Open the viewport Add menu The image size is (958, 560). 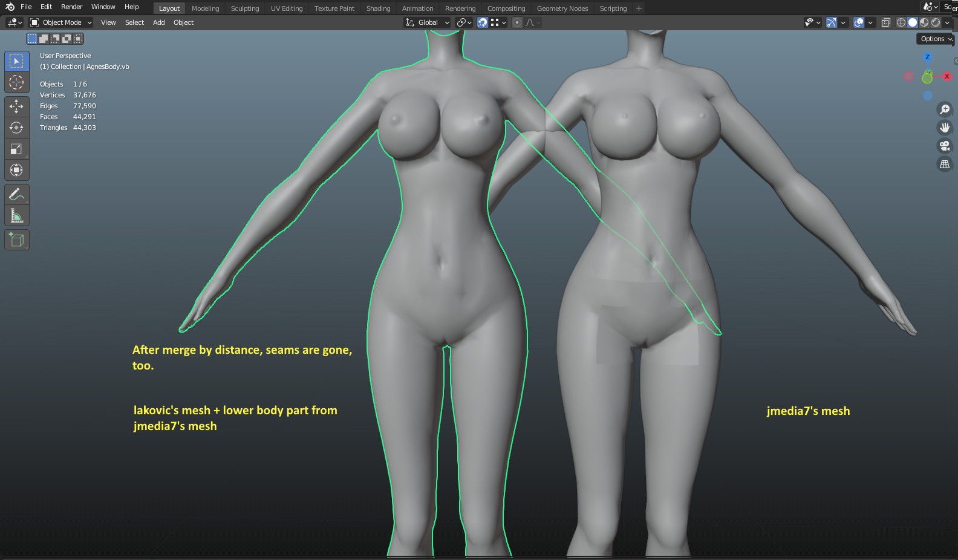click(x=158, y=22)
